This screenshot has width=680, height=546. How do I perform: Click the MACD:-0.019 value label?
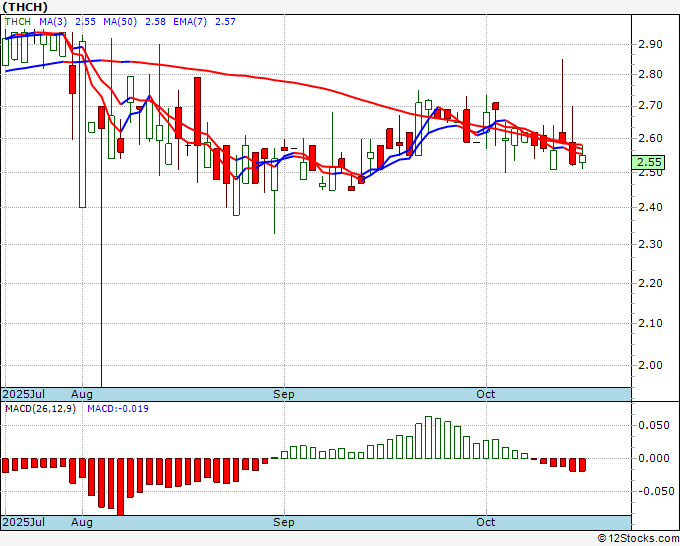pyautogui.click(x=118, y=409)
